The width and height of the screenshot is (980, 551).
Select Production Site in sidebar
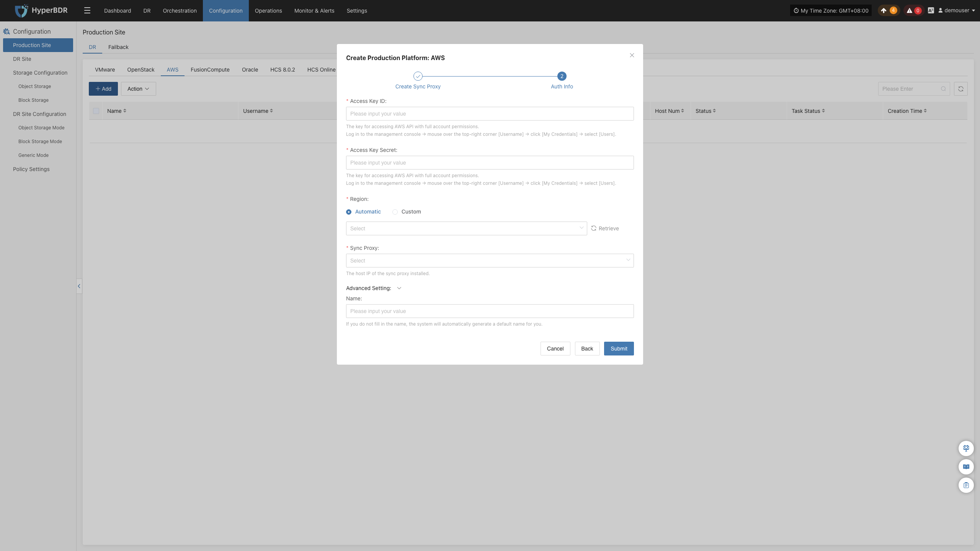coord(38,45)
